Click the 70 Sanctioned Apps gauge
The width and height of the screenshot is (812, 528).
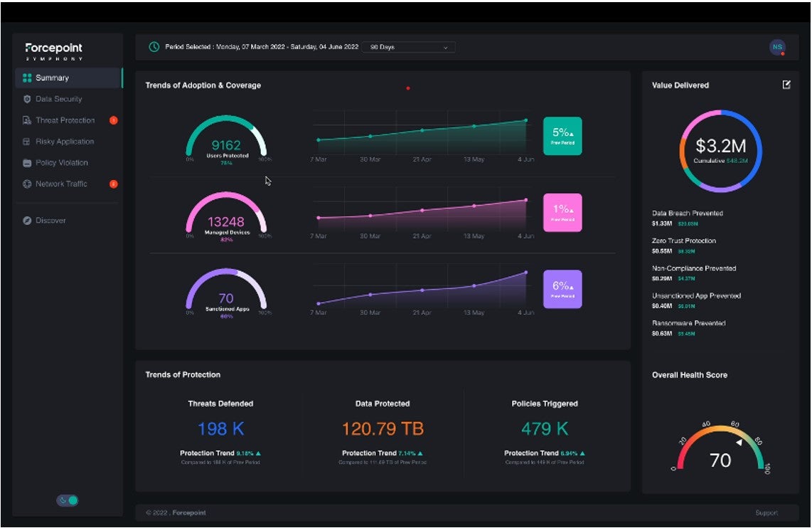226,292
